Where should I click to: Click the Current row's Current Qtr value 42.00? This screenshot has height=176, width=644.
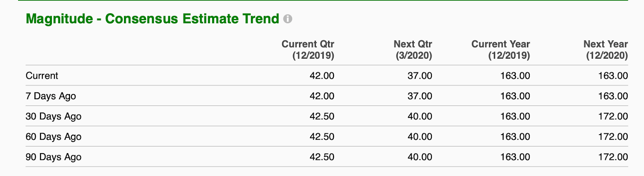[322, 76]
